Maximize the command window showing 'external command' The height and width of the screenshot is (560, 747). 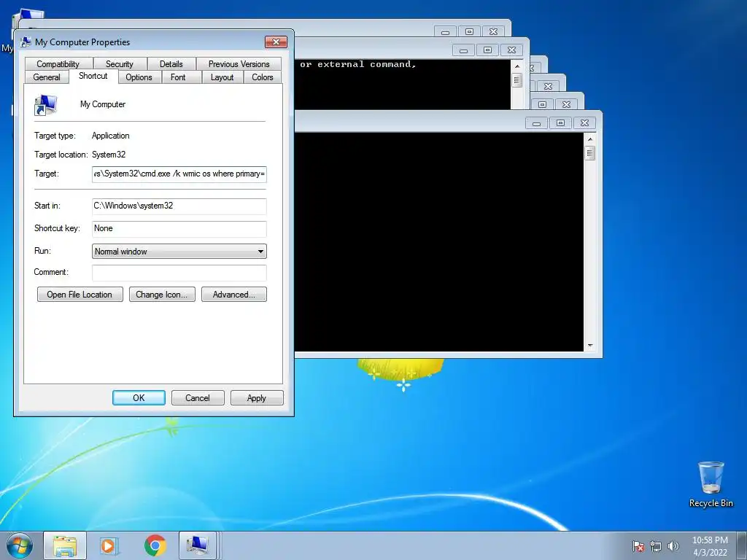(487, 50)
